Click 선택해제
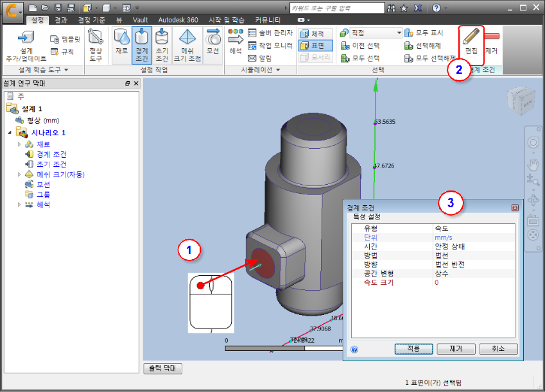 (422, 46)
